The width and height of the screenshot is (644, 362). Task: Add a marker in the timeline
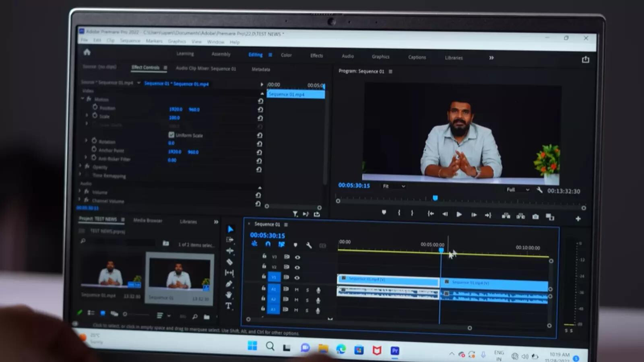click(295, 245)
